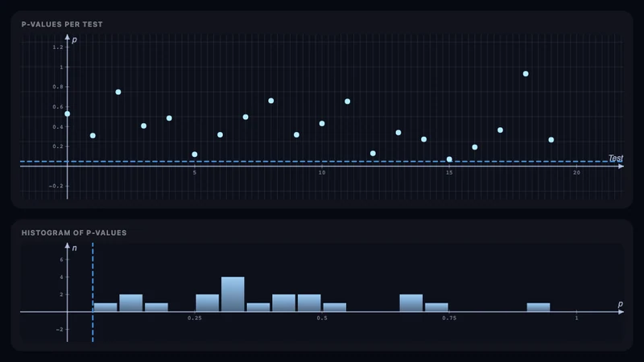
Task: Click the "20" tick label on Test axis
Action: click(576, 173)
